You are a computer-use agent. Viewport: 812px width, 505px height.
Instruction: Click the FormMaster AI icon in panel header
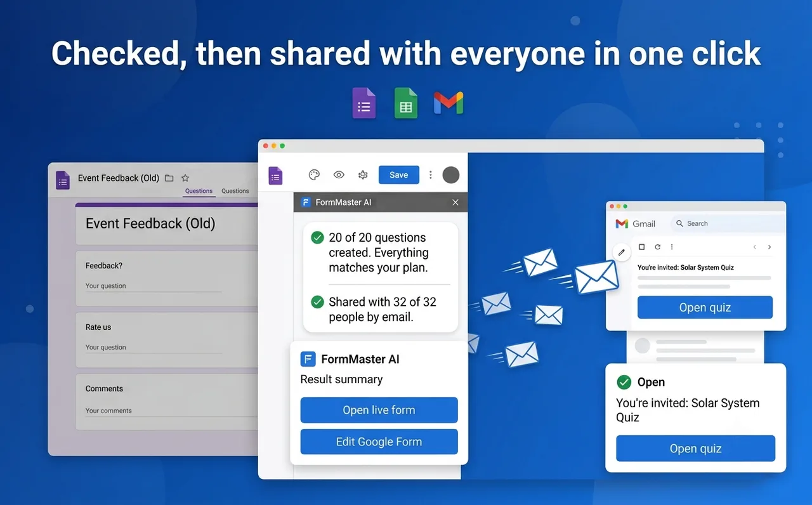coord(306,202)
